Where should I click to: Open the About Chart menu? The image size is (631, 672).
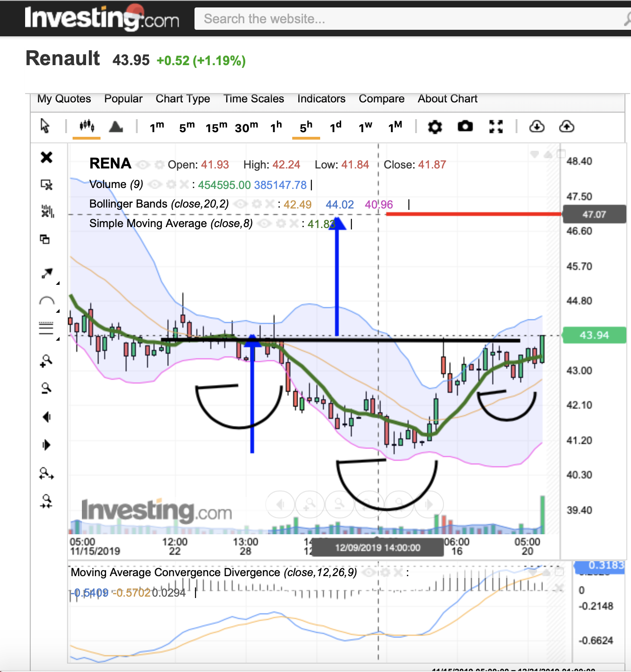(x=448, y=99)
